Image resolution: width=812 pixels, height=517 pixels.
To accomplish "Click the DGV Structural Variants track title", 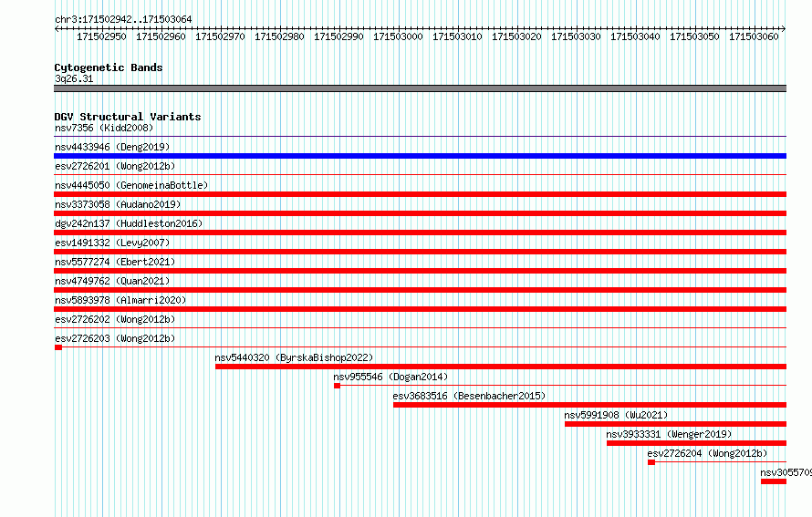I will [128, 117].
